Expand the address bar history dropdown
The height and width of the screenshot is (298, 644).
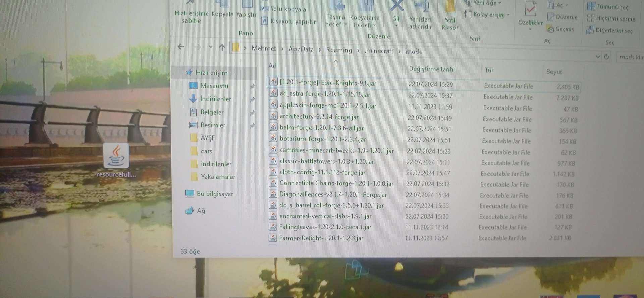pyautogui.click(x=597, y=57)
